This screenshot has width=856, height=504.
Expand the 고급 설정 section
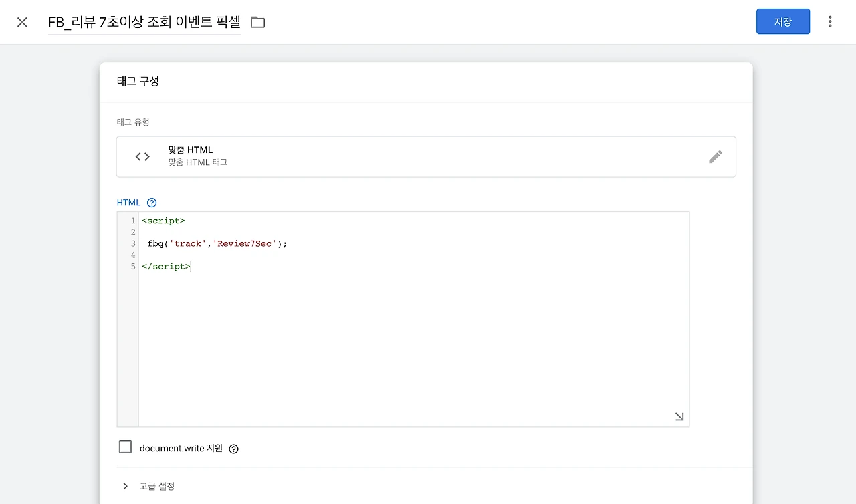pos(148,486)
